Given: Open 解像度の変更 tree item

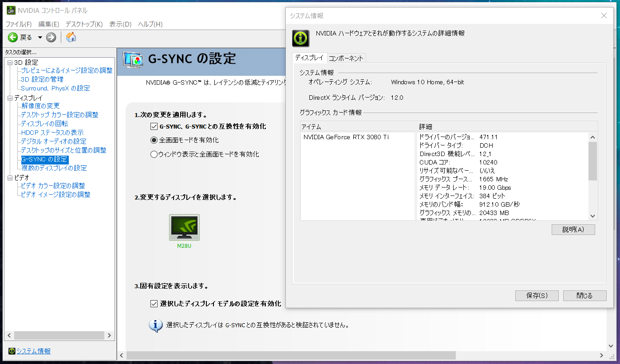Looking at the screenshot, I should click(40, 106).
